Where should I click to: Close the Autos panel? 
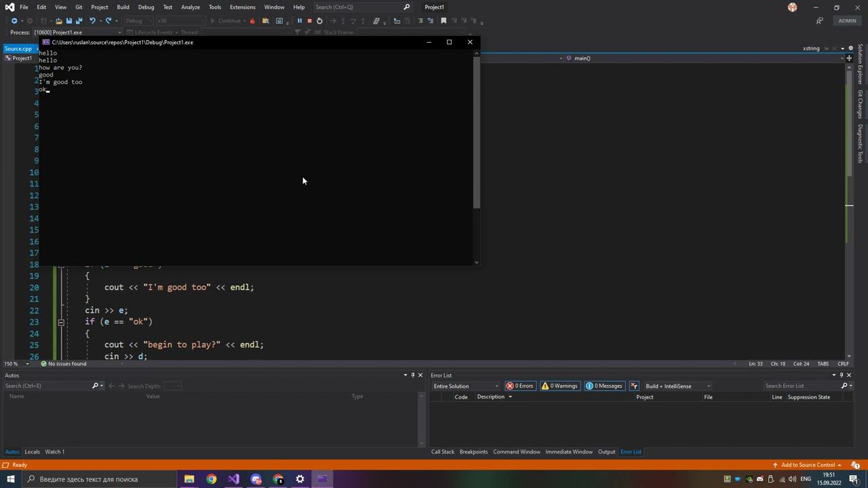420,375
